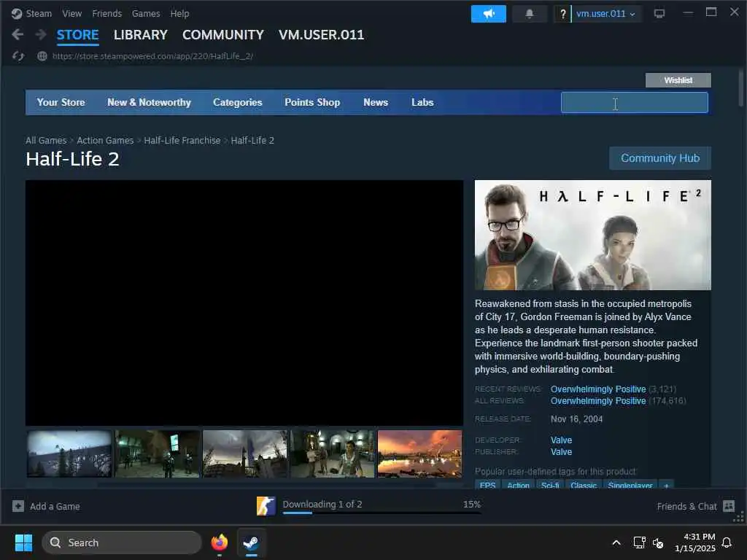Switch to the STORE tab
The image size is (747, 560).
pos(77,35)
